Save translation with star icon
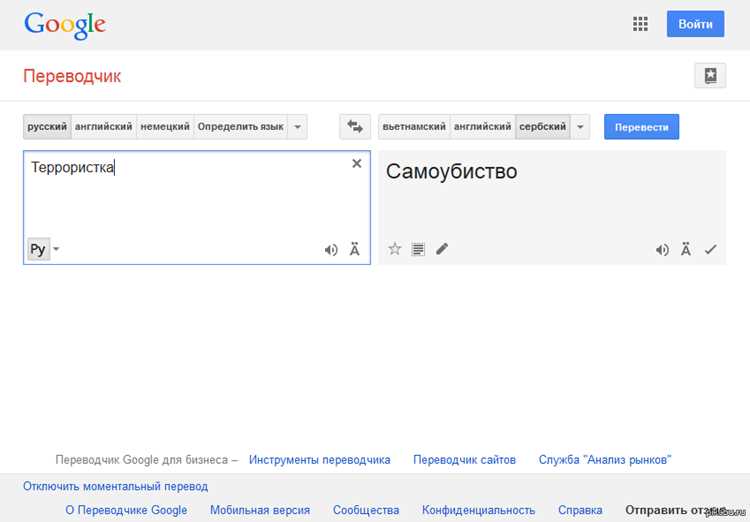Viewport: 750px width, 522px height. (x=395, y=249)
